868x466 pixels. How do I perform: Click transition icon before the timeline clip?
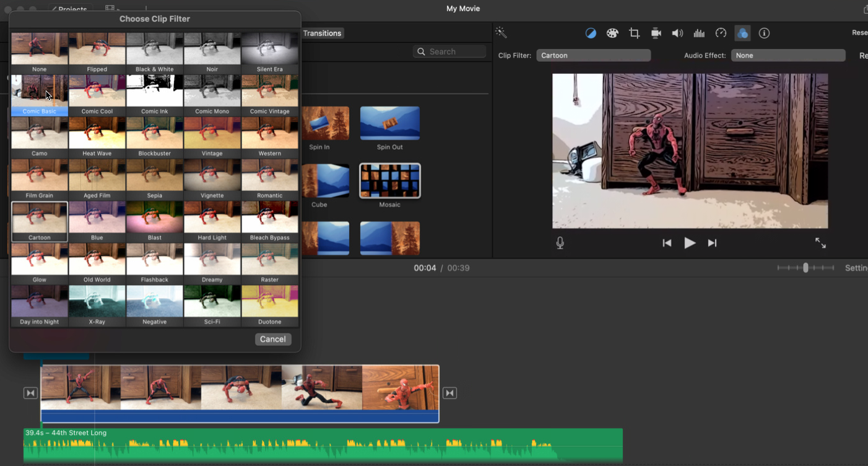coord(30,393)
